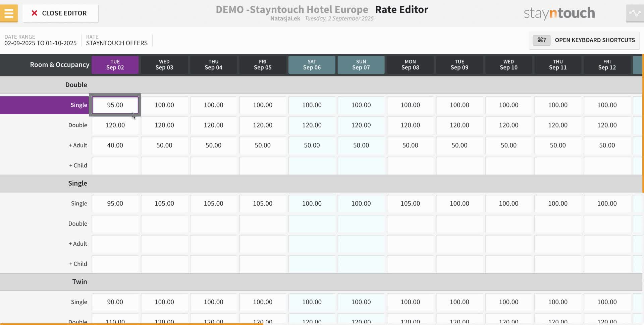Click the vertical orange scrollbar

643,123
